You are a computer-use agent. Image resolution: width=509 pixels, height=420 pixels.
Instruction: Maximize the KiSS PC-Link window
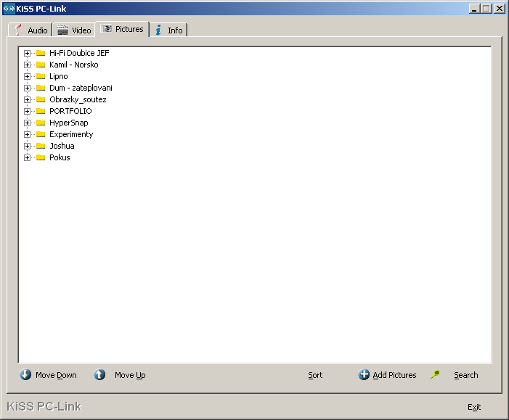click(x=486, y=9)
